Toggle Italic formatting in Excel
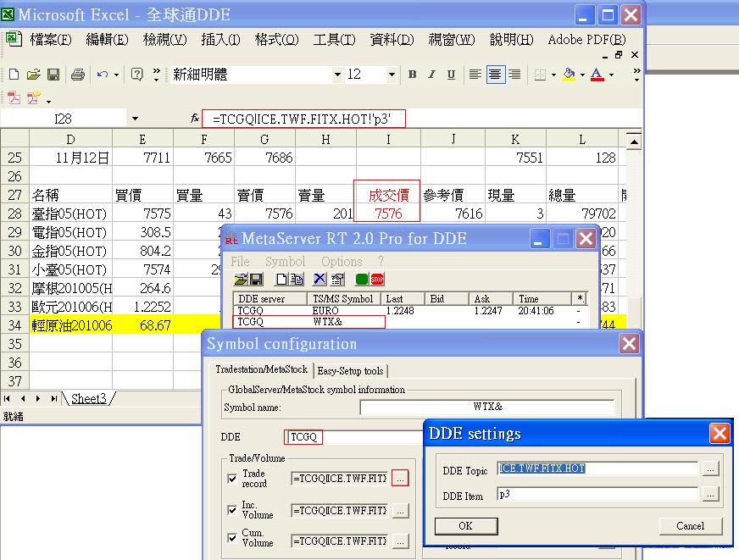Image resolution: width=739 pixels, height=560 pixels. click(431, 75)
